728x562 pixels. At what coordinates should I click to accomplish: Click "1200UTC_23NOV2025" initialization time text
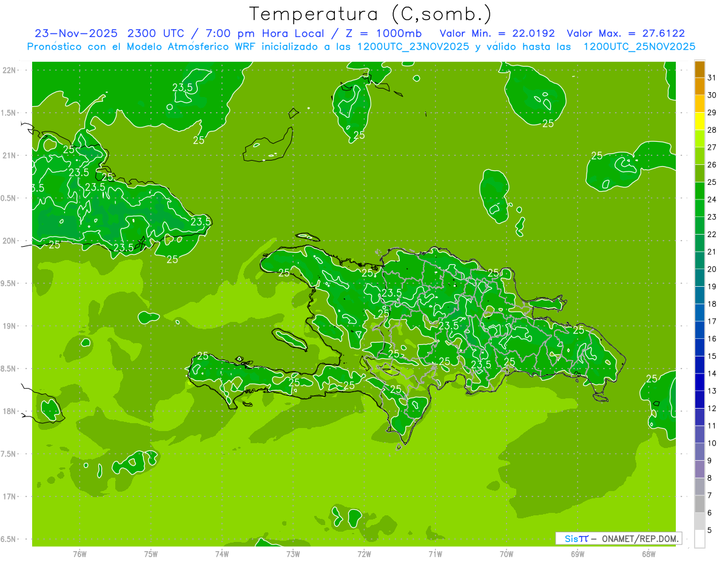(414, 47)
